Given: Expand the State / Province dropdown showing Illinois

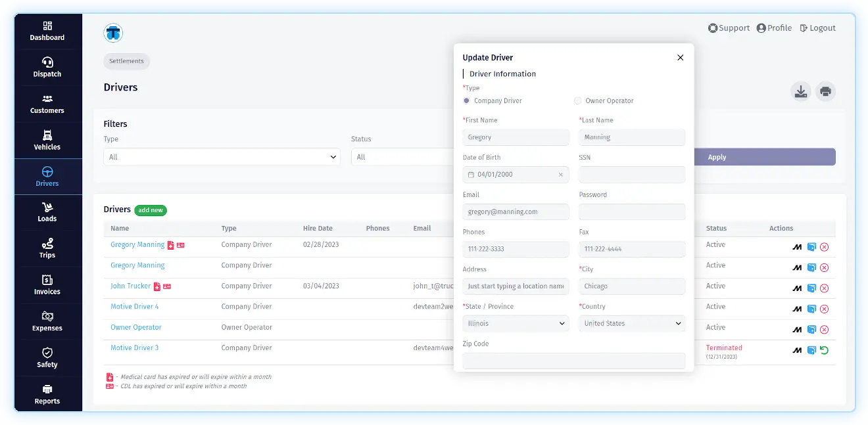Looking at the screenshot, I should [516, 324].
